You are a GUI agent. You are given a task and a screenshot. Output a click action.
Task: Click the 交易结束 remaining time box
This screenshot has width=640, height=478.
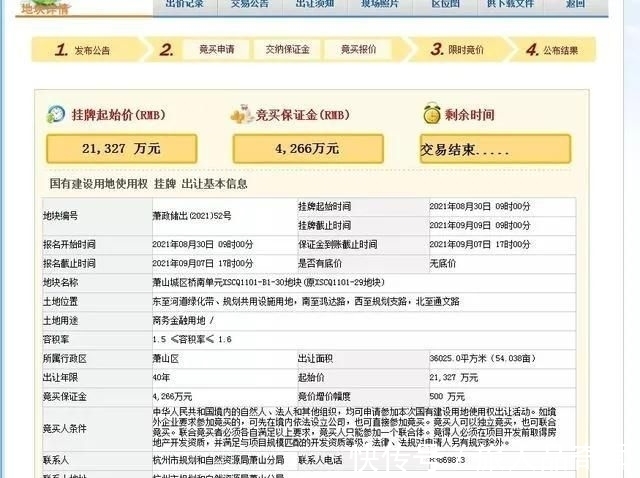495,149
